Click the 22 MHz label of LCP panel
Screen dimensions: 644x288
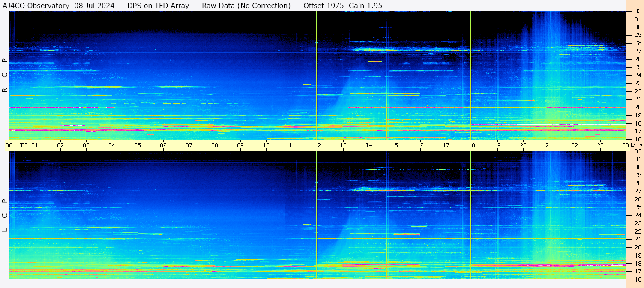tap(637, 231)
